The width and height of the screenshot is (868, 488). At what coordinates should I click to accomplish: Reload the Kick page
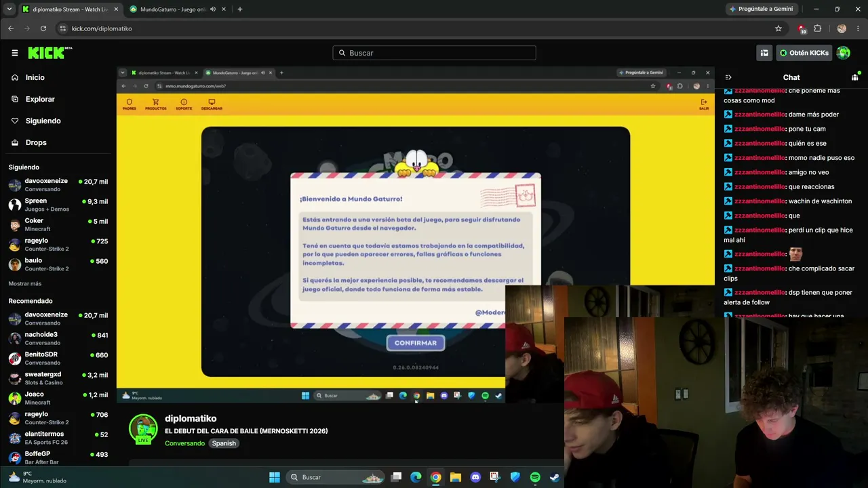tap(43, 28)
